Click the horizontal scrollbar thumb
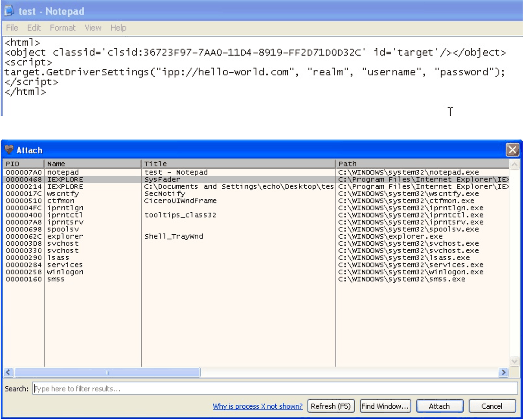This screenshot has width=523, height=420. (107, 372)
